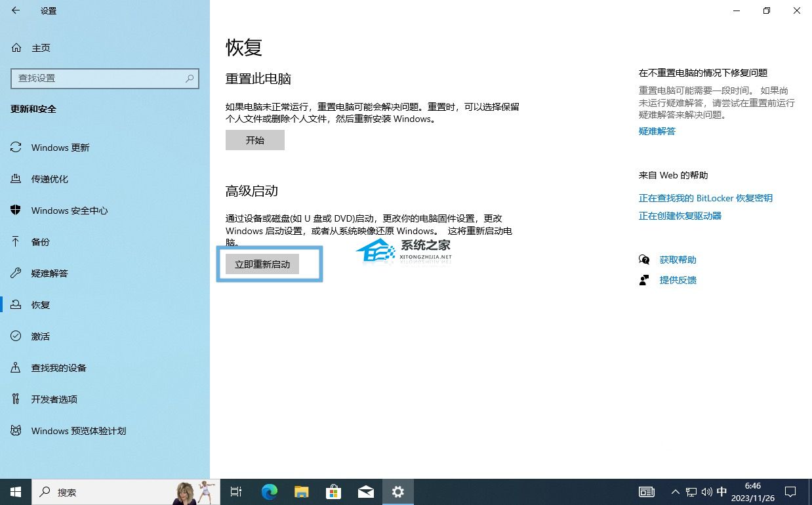Select 传递优化 from the sidebar

pyautogui.click(x=51, y=178)
